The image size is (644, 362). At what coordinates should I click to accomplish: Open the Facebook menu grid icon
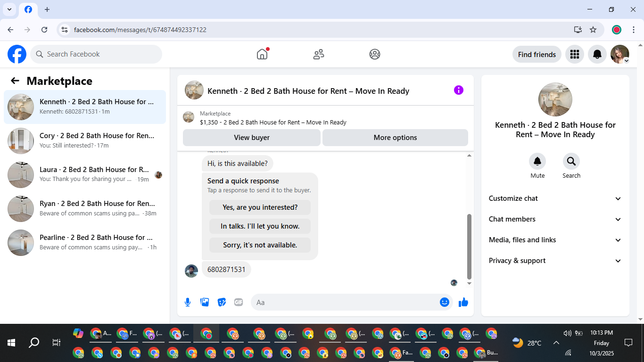[574, 54]
